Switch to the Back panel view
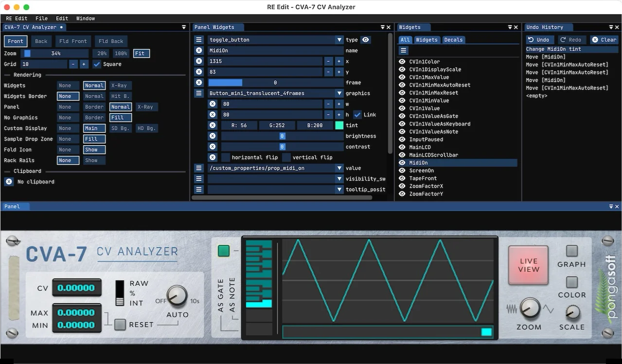Screen dimensions: 622x364 [x=41, y=41]
